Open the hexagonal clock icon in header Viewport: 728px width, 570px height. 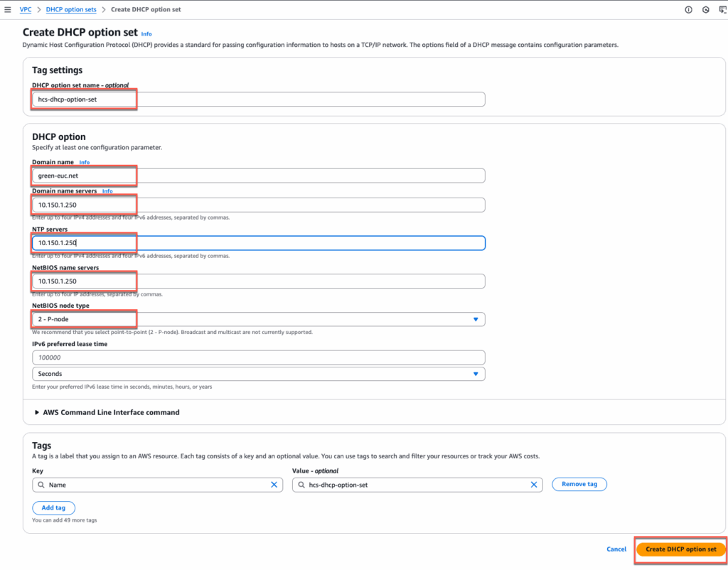tap(705, 10)
